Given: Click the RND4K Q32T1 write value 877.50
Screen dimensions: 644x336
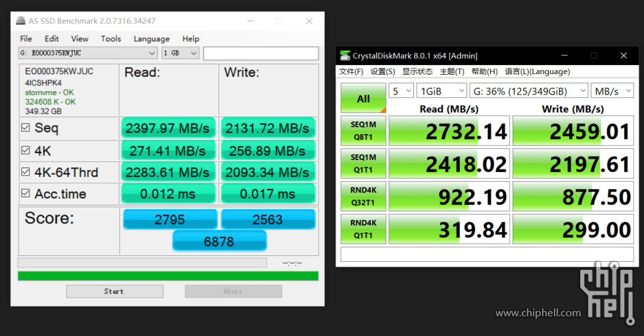Looking at the screenshot, I should pos(573,196).
